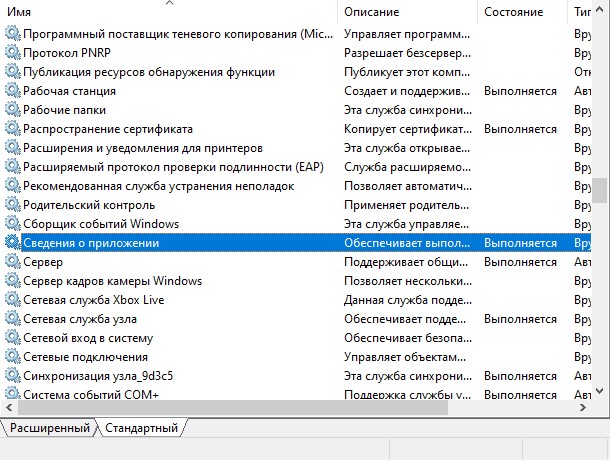610x460 pixels.
Task: Select the service Система событий COM+
Action: coord(91,394)
